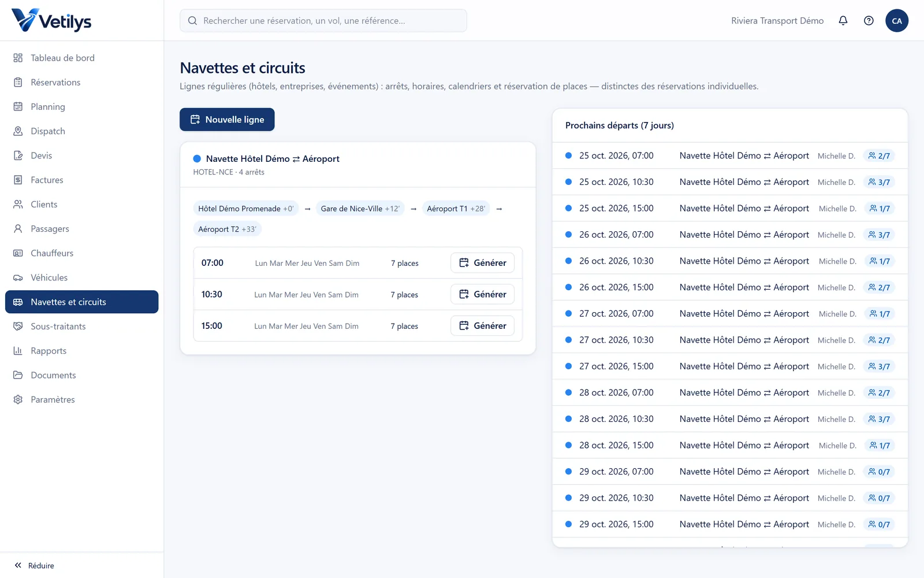Screen dimensions: 924x578
Task: Click the help question mark icon
Action: (869, 21)
